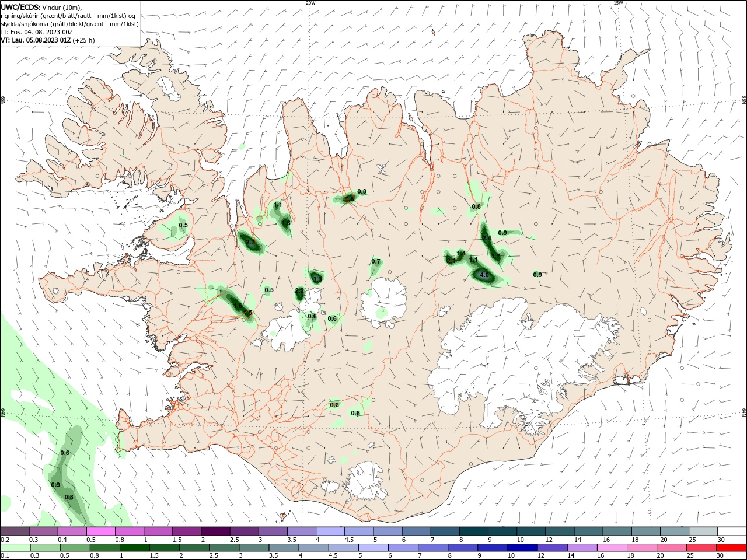Screen dimensions: 747x560
Task: Select the deep blue 10 swatch, bottom row
Action: [x=522, y=548]
